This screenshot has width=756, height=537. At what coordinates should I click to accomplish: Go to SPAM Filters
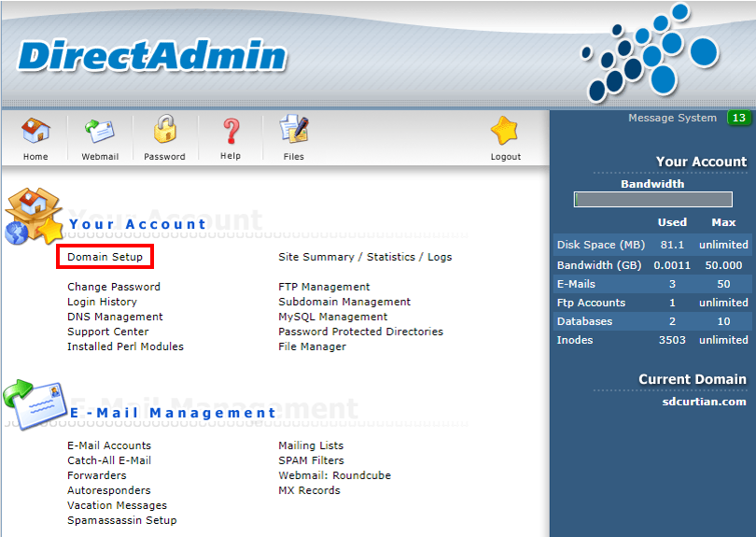pos(311,460)
